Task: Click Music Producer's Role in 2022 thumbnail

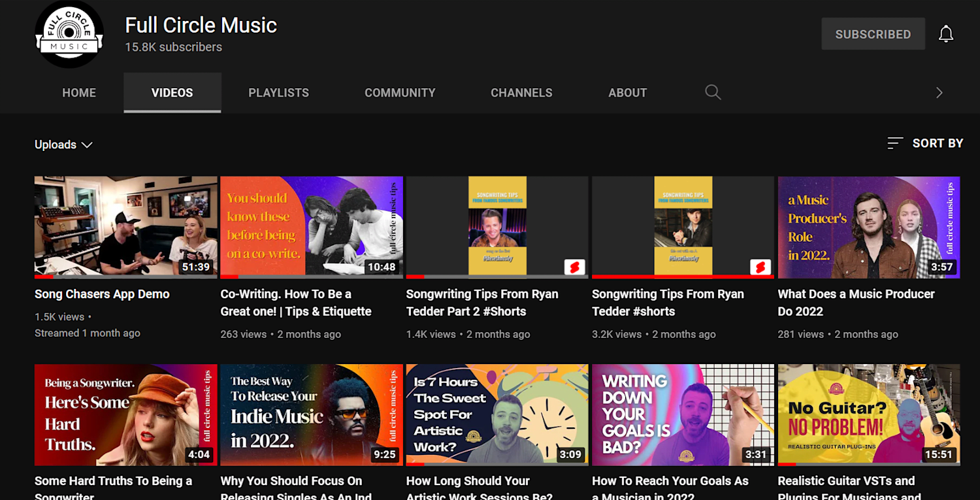Action: pyautogui.click(x=869, y=227)
